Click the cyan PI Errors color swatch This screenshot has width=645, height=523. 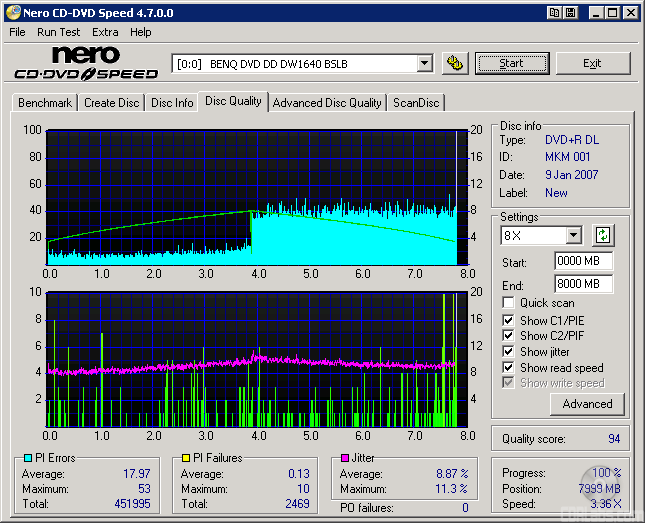28,458
